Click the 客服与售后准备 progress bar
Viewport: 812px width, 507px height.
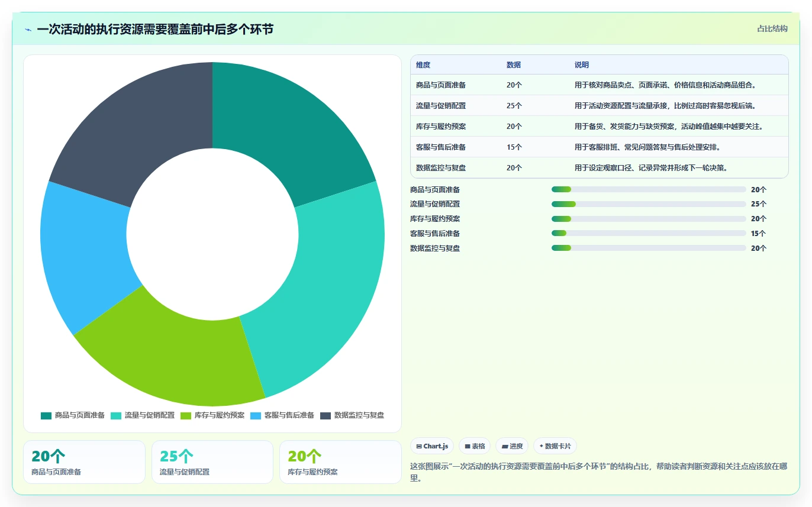point(649,234)
